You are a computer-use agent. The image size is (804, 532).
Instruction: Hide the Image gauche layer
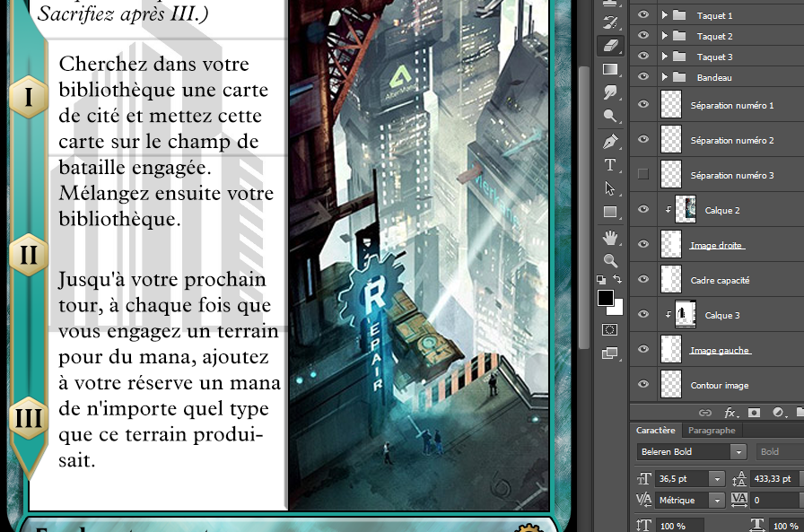pyautogui.click(x=643, y=349)
